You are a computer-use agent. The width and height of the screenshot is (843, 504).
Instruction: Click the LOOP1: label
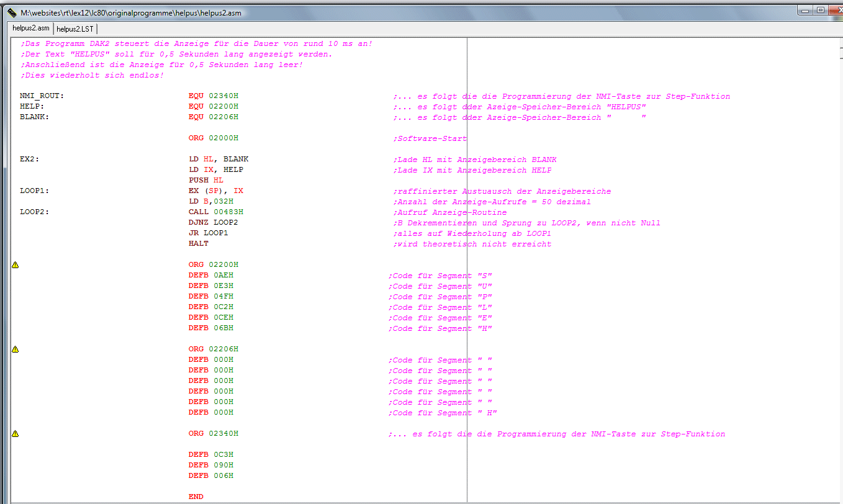35,191
